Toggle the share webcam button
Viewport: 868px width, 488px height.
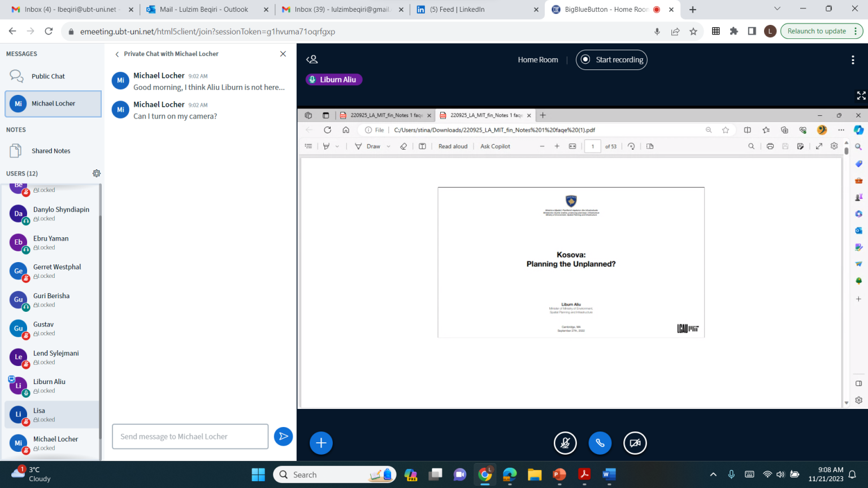(635, 443)
